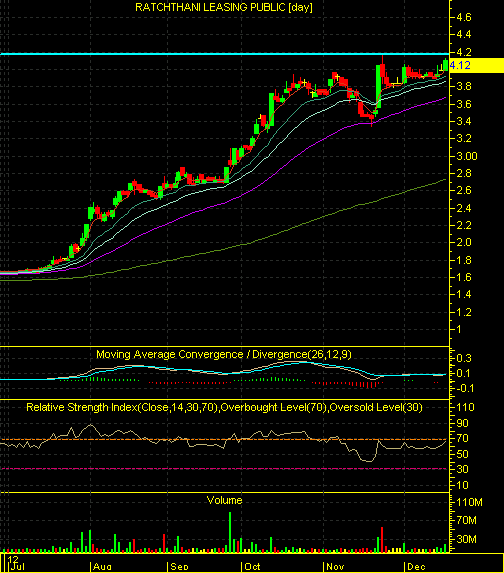The image size is (504, 573).
Task: Click the 3.00 label on price axis
Action: tap(467, 156)
